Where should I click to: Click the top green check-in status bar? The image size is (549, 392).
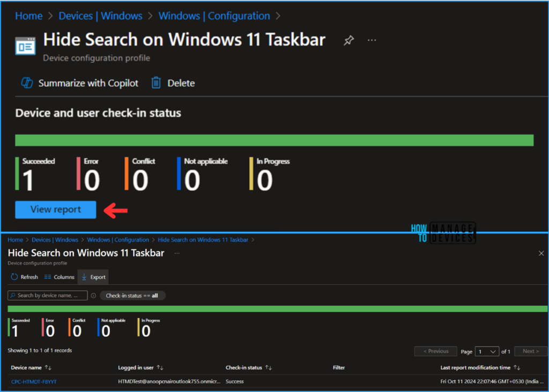coord(274,140)
